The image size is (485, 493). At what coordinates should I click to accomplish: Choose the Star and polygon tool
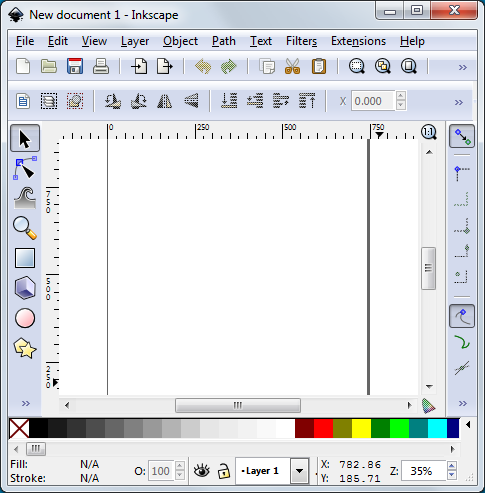pyautogui.click(x=25, y=348)
